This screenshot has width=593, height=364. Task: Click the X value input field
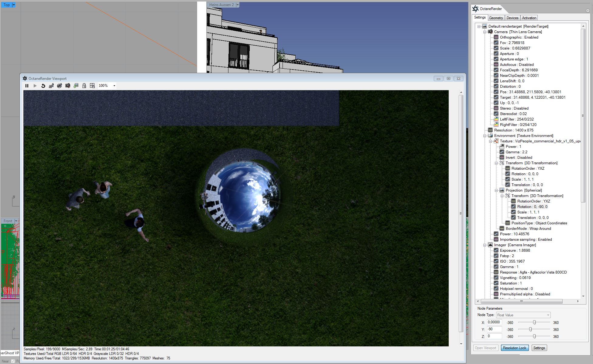coord(494,322)
